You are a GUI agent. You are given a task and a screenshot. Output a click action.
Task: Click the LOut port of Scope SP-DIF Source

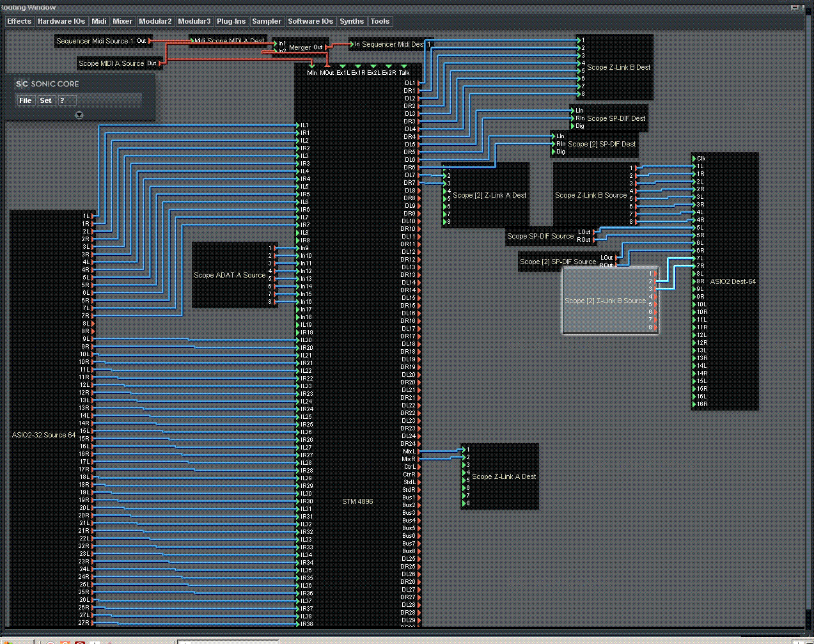[595, 232]
